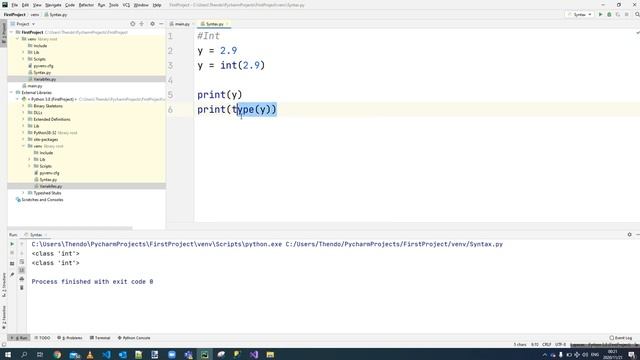640x360 pixels.
Task: Open the Project view dropdown
Action: 23,24
